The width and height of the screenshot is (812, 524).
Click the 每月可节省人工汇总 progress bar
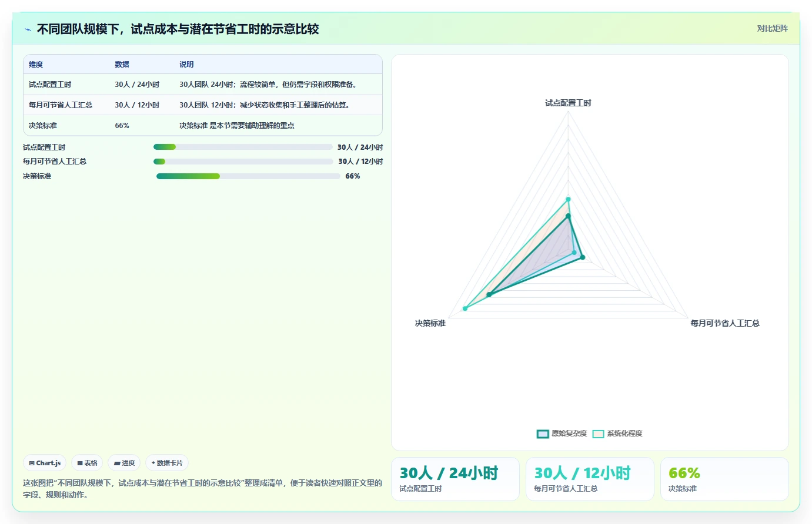click(243, 162)
